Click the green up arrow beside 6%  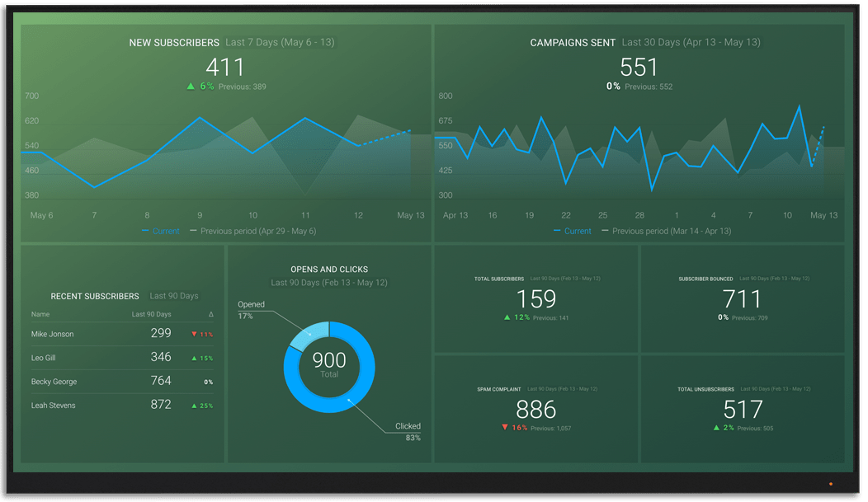pos(191,86)
